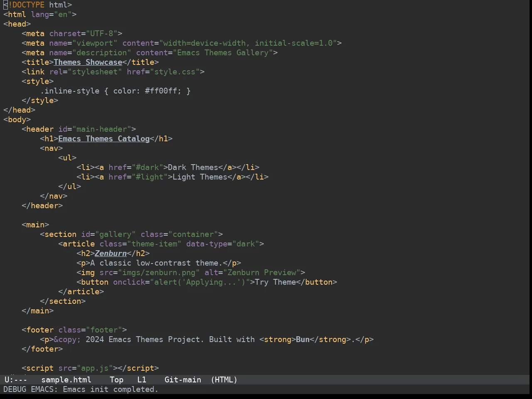Click the #ff00ff color value in style block
532x399 pixels.
(161, 91)
